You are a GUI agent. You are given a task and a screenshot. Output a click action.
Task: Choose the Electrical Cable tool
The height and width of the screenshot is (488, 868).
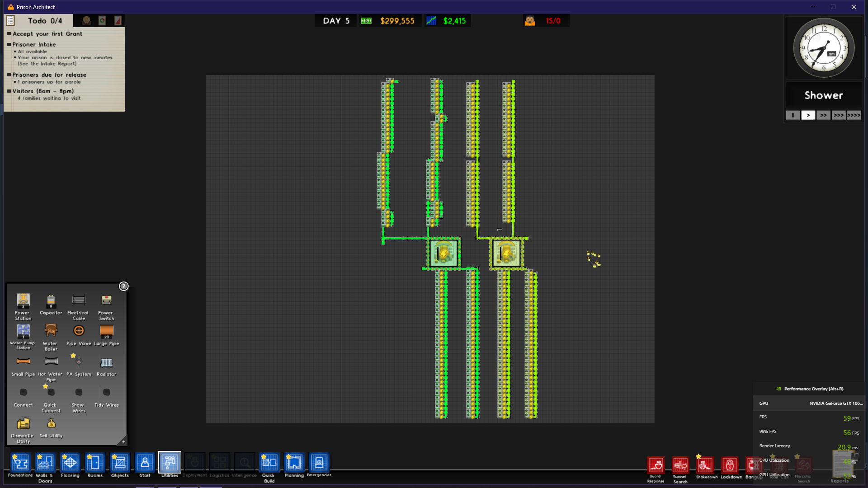point(78,306)
